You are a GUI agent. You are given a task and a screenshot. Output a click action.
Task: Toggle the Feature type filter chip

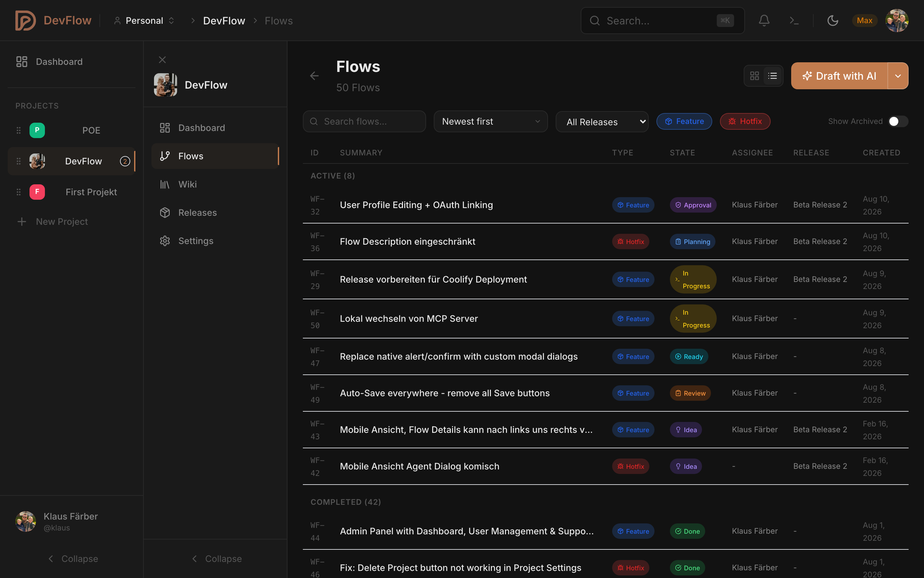[x=684, y=121]
